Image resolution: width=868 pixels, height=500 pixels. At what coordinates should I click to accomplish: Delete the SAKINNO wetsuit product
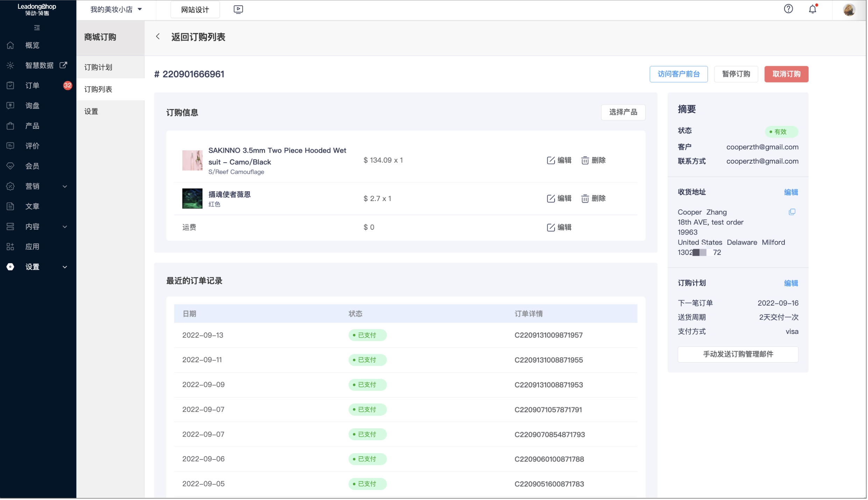tap(593, 160)
